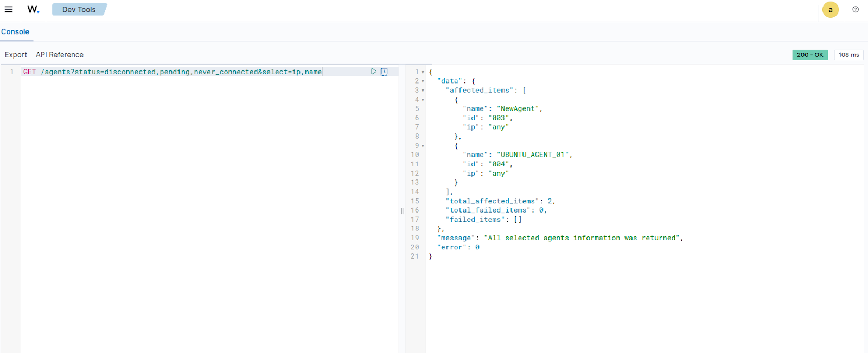Open the hamburger navigation menu
868x353 pixels.
(9, 9)
